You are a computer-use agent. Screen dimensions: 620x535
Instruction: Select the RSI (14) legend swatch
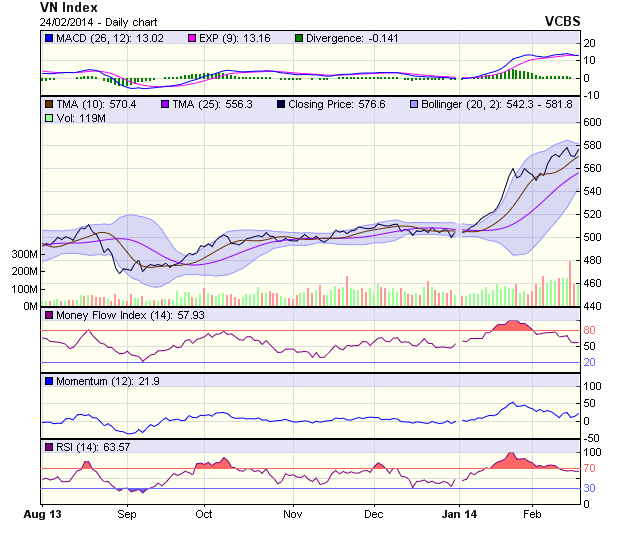tap(48, 446)
